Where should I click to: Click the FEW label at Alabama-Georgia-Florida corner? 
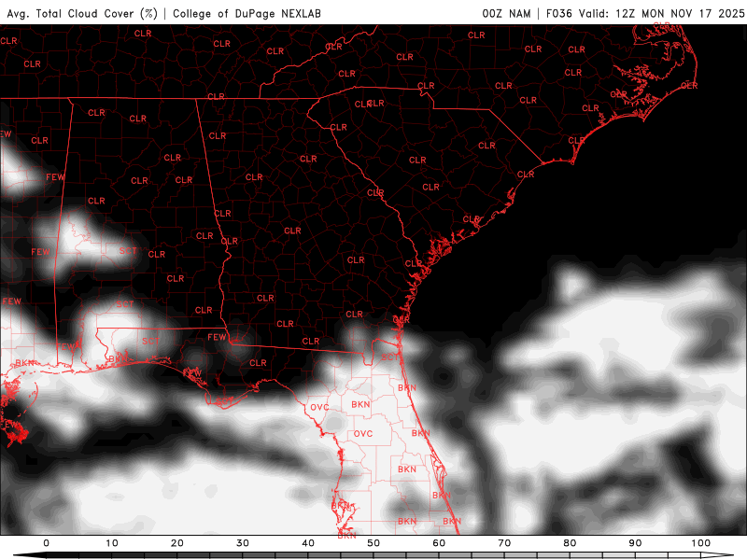[217, 337]
